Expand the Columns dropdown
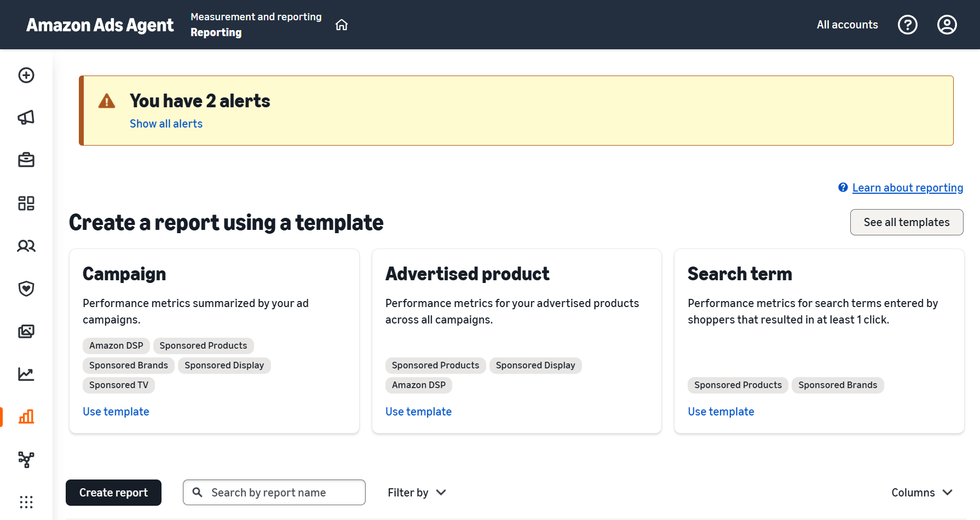Image resolution: width=980 pixels, height=520 pixels. click(922, 493)
